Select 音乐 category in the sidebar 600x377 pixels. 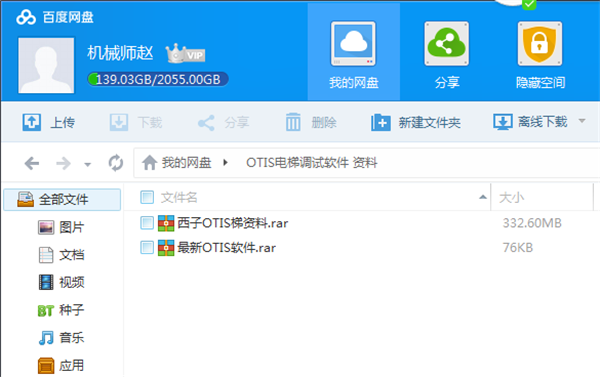coord(61,338)
